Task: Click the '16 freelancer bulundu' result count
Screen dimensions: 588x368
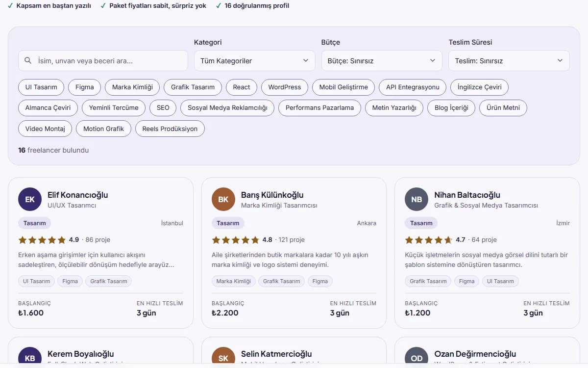Action: click(53, 150)
